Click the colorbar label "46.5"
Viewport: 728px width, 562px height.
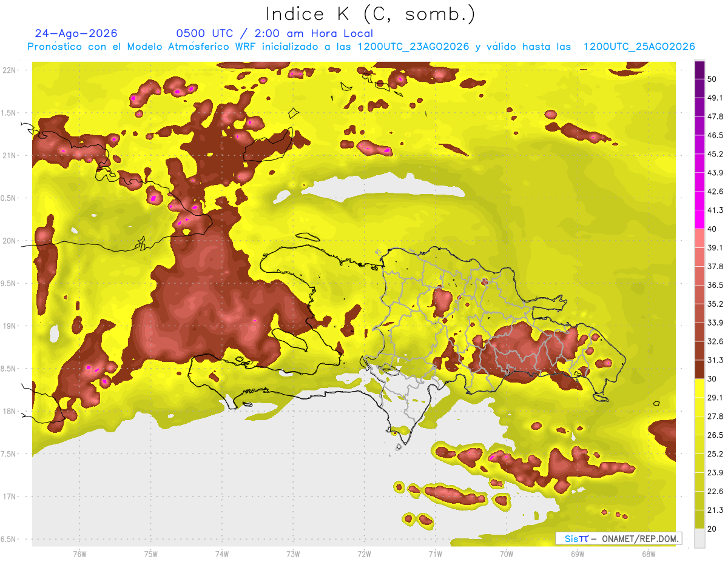coord(715,135)
